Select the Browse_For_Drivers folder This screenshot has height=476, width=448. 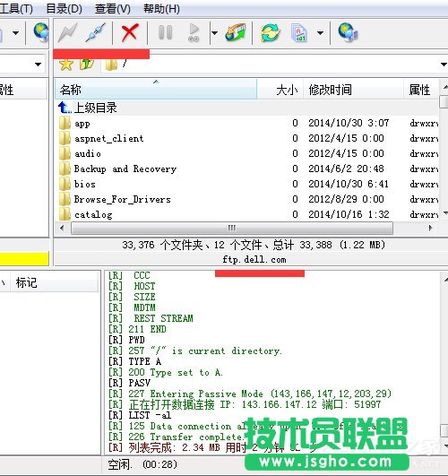point(123,199)
